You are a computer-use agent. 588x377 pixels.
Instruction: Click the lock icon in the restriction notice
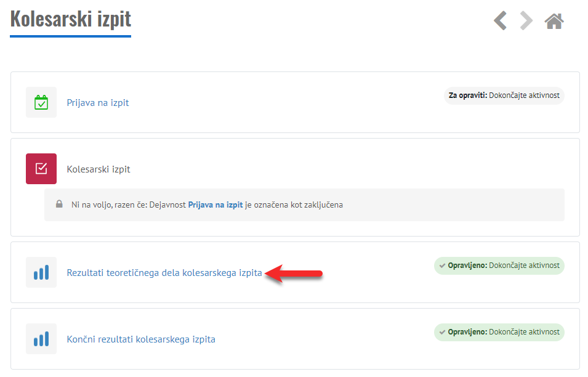59,205
